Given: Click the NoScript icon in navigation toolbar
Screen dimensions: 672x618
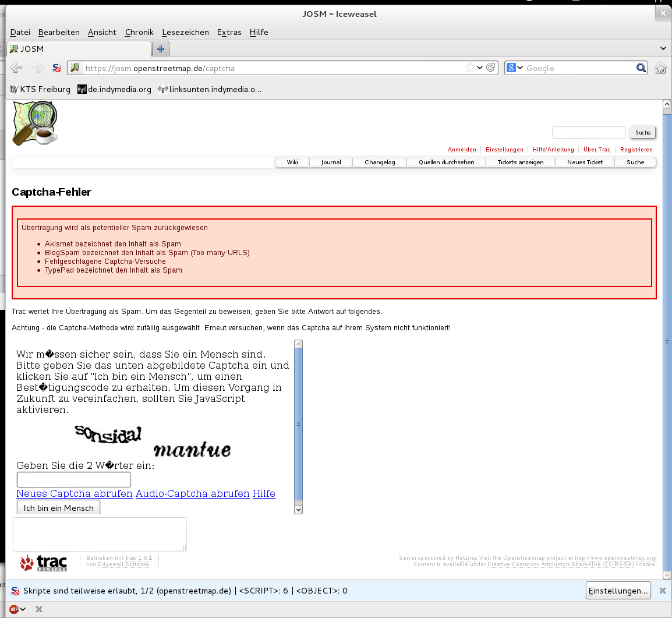Looking at the screenshot, I should (x=56, y=68).
